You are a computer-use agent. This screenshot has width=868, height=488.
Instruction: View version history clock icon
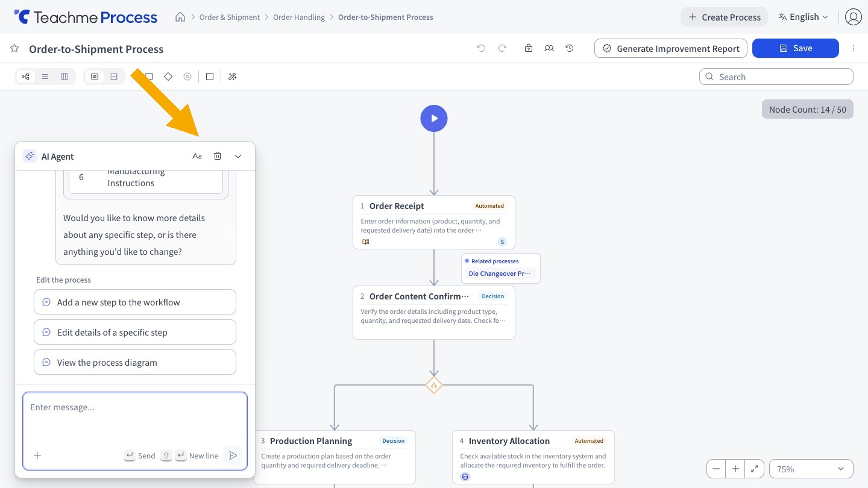[x=570, y=48]
